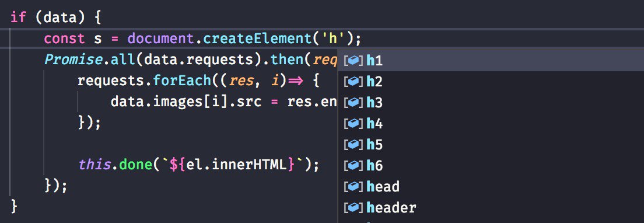Click the cube icon beside h2
This screenshot has height=223, width=644.
click(353, 82)
